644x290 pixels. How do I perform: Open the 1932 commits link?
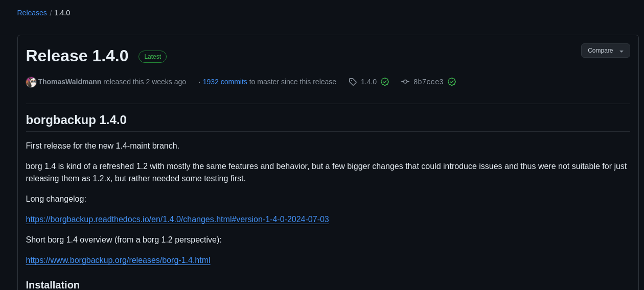(225, 82)
